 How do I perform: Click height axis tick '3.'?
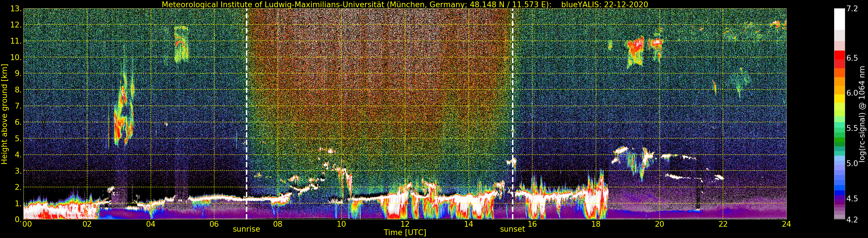pyautogui.click(x=18, y=171)
